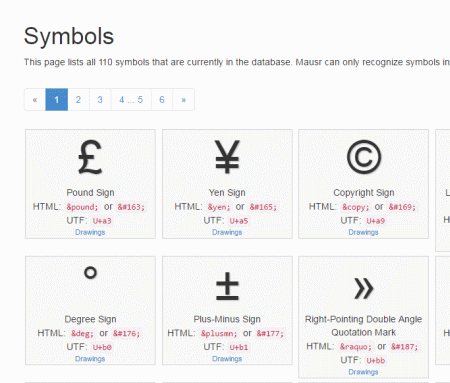
Task: Go to next page with » arrow
Action: point(183,99)
